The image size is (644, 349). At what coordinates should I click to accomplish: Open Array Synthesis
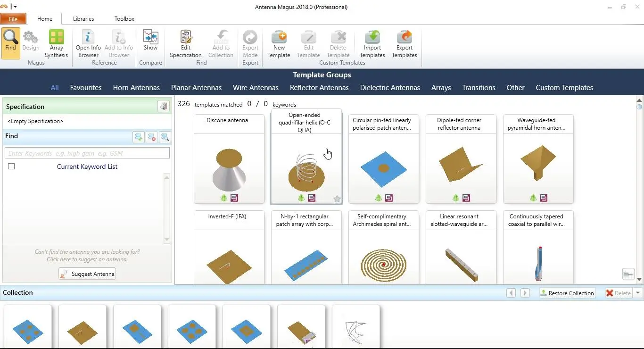click(x=56, y=43)
